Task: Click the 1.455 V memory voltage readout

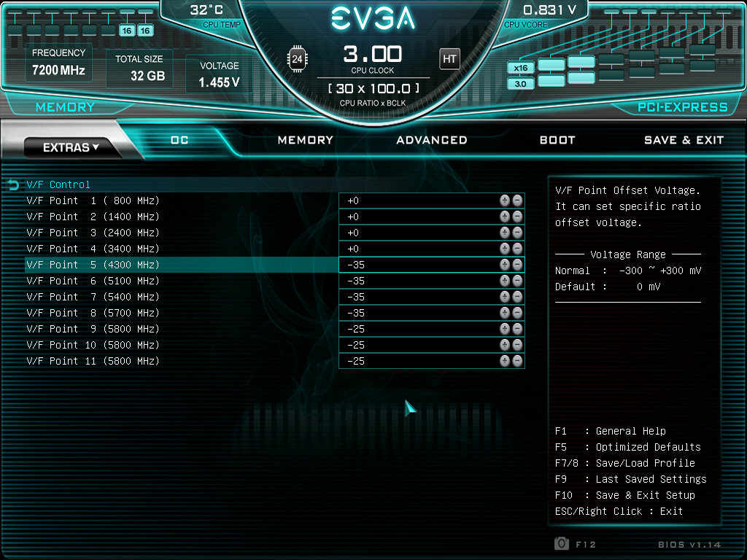Action: [x=219, y=82]
